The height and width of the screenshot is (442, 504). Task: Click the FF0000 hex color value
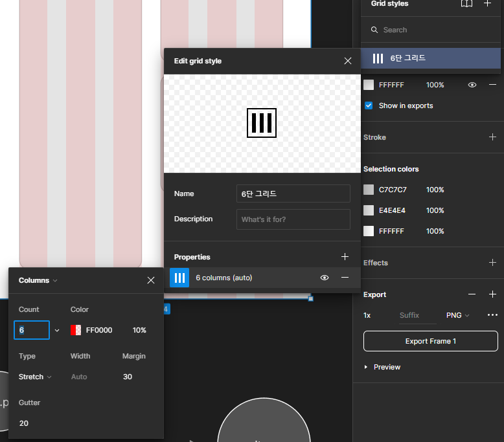(x=99, y=330)
